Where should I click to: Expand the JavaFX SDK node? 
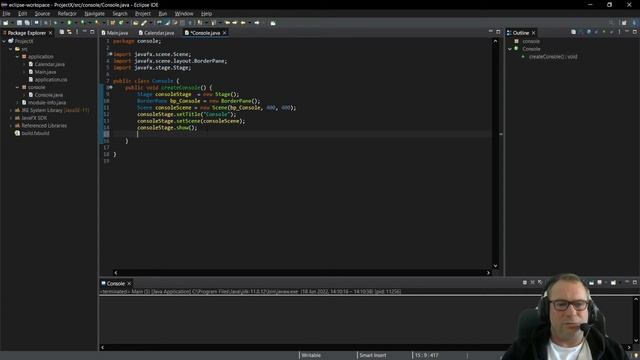tap(11, 118)
